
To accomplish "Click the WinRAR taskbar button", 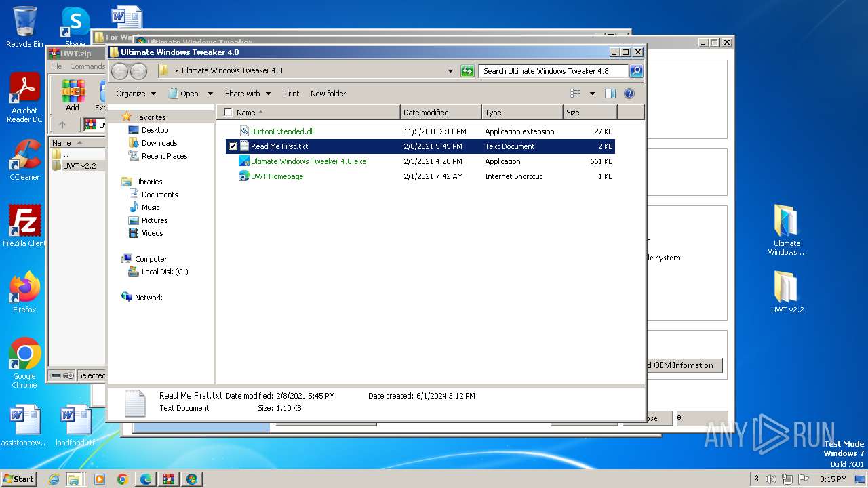I will click(169, 479).
